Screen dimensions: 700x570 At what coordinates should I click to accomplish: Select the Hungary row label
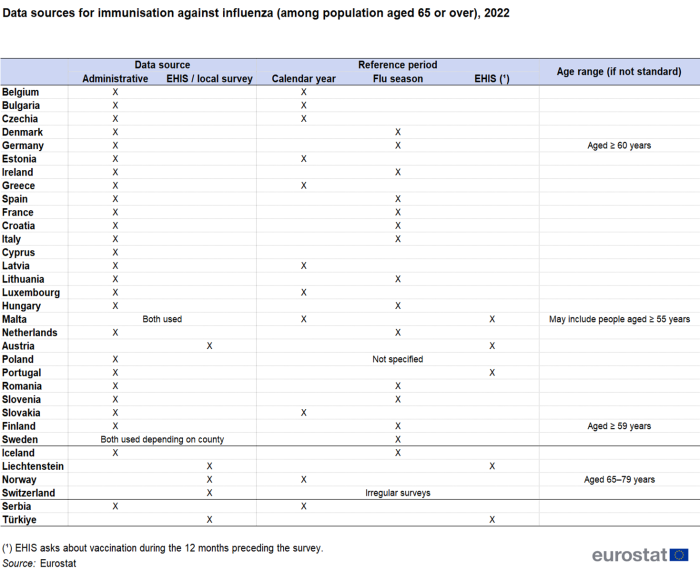[21, 306]
